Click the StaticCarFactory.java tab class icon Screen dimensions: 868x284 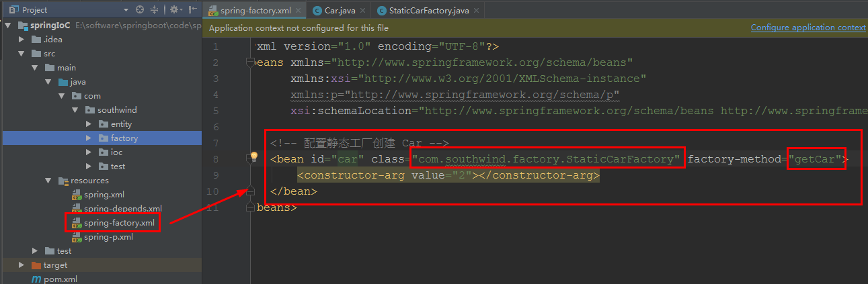383,11
